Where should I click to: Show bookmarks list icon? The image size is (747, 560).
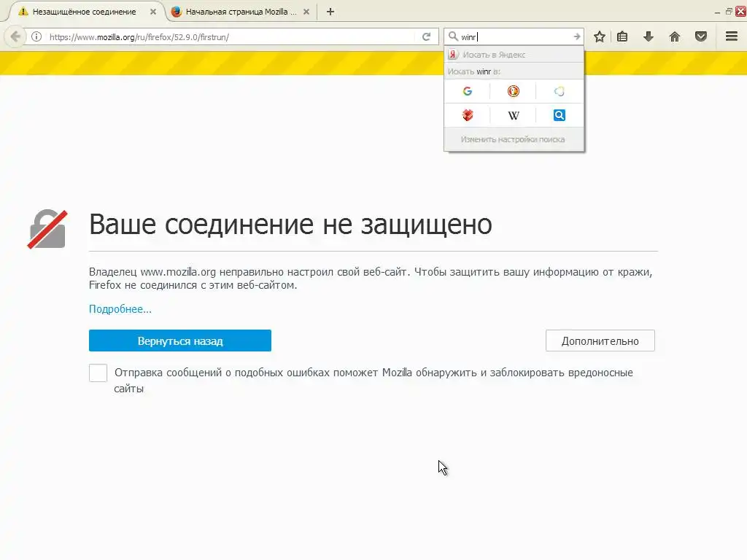pos(622,36)
